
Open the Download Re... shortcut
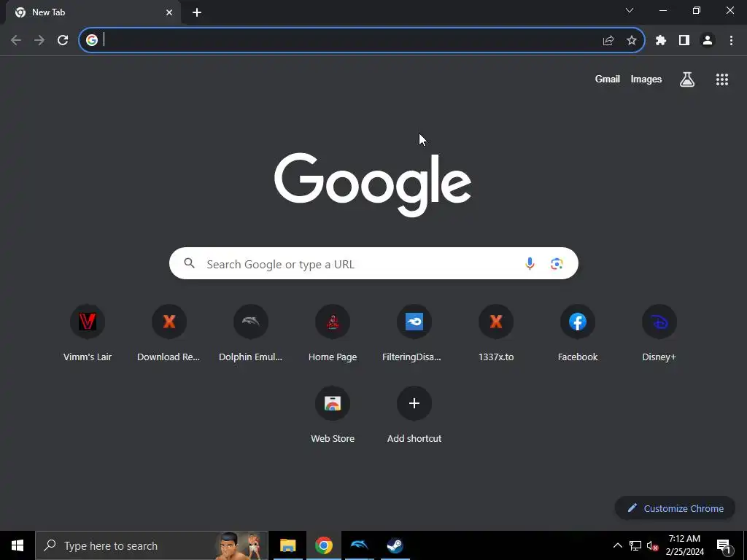coord(169,333)
